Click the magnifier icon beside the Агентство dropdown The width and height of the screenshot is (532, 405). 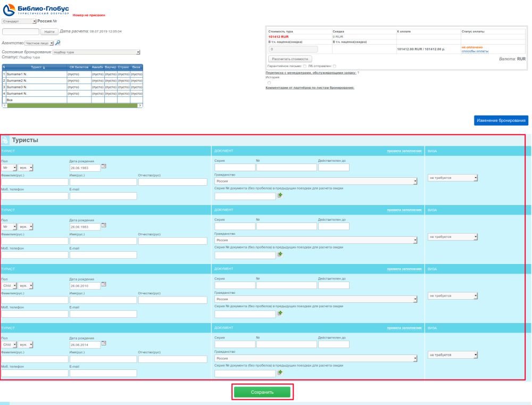[58, 42]
